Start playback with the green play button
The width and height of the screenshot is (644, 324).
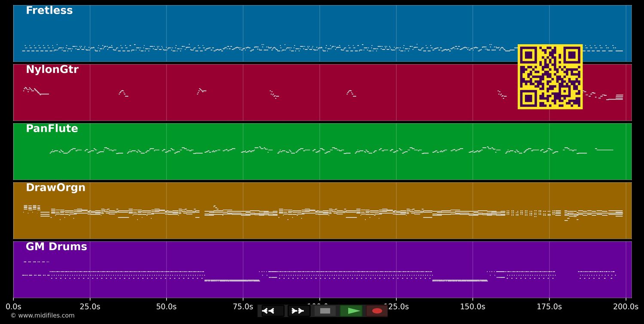[351, 311]
